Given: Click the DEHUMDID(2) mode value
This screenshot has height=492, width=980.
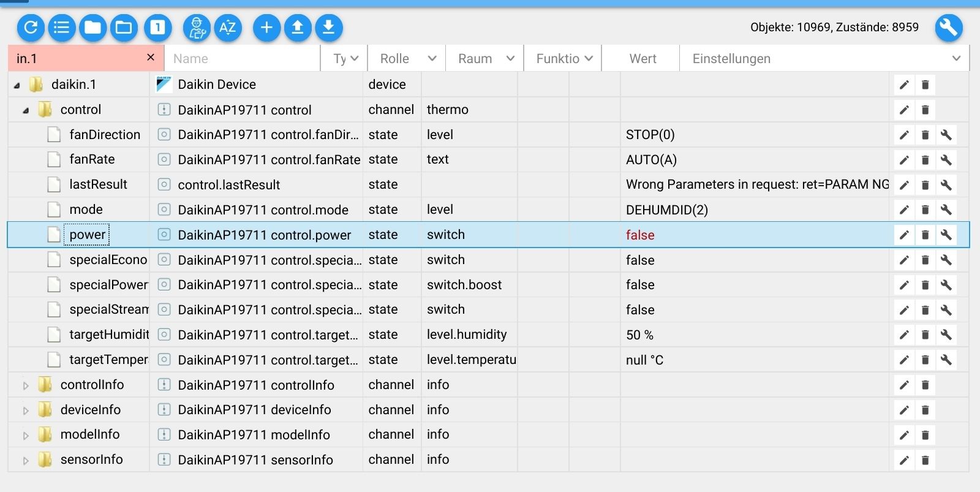Looking at the screenshot, I should [x=666, y=210].
